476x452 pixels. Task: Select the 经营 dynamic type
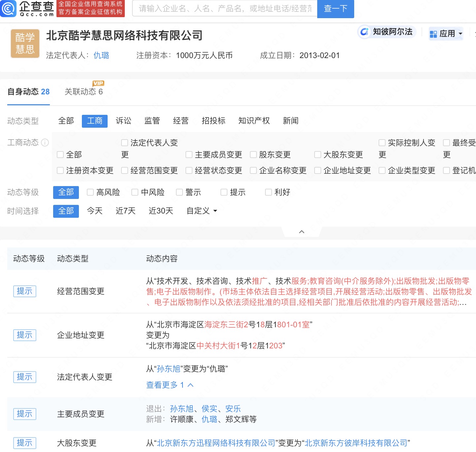pyautogui.click(x=181, y=121)
